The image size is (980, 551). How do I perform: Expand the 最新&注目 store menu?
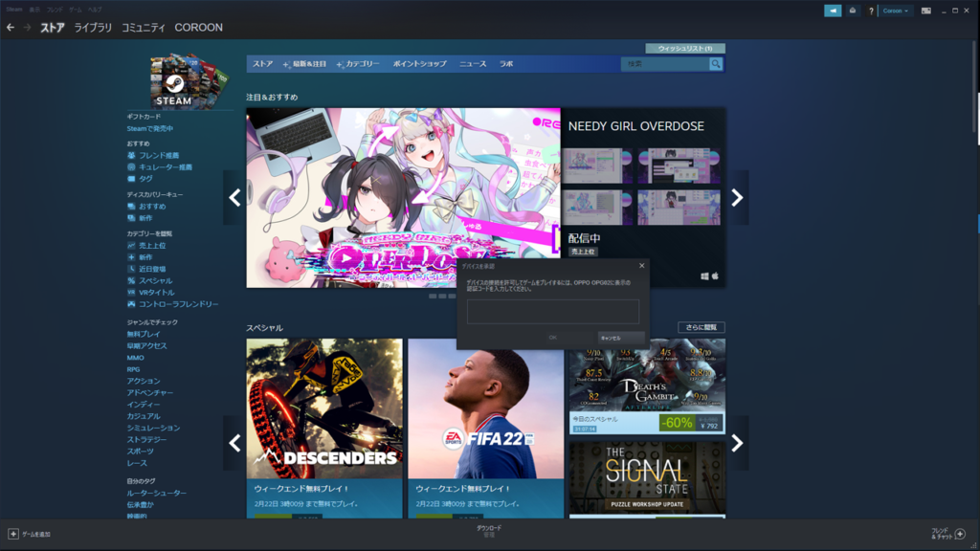pos(304,64)
